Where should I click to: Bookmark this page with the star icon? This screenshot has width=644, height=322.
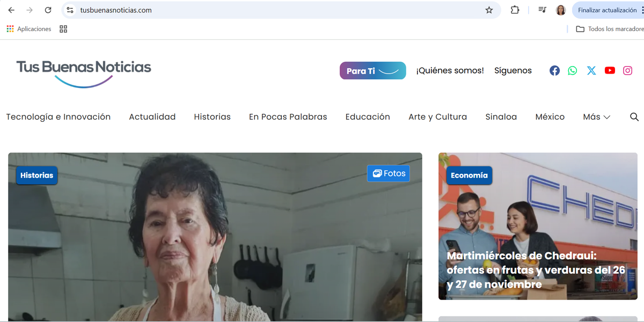point(489,10)
